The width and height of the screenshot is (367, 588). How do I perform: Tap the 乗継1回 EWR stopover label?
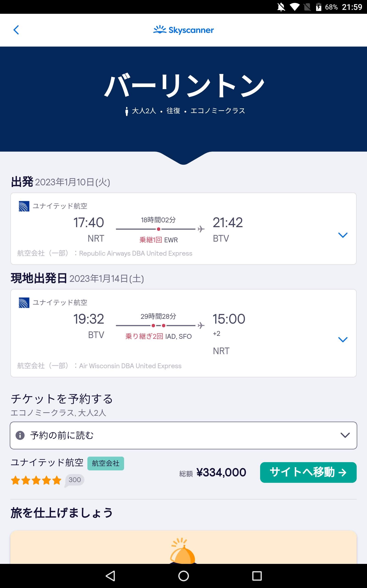pyautogui.click(x=158, y=240)
